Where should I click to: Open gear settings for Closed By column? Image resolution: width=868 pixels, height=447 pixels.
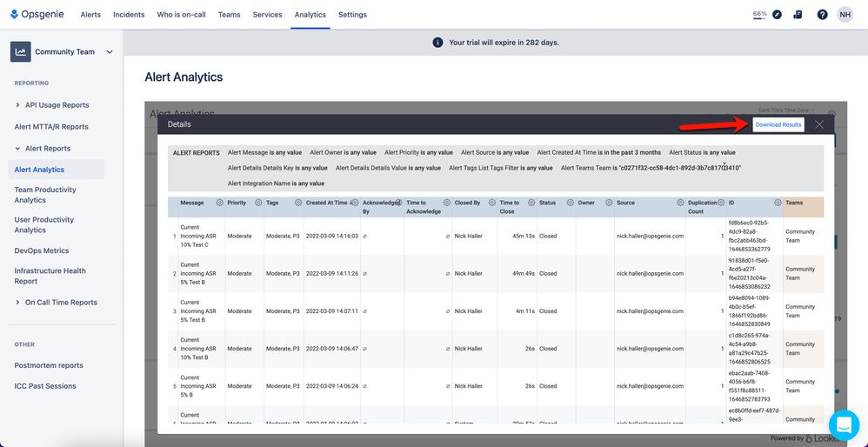[x=491, y=203]
